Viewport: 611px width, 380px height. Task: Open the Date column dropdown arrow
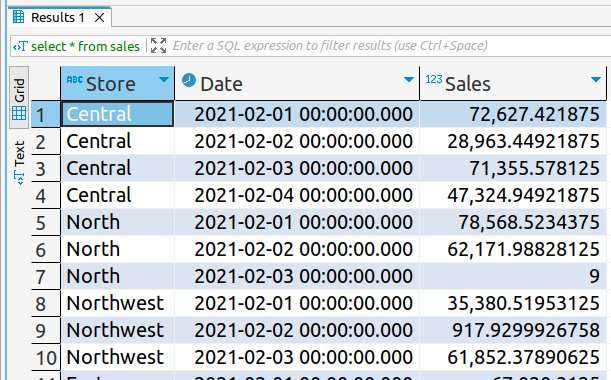coord(409,80)
